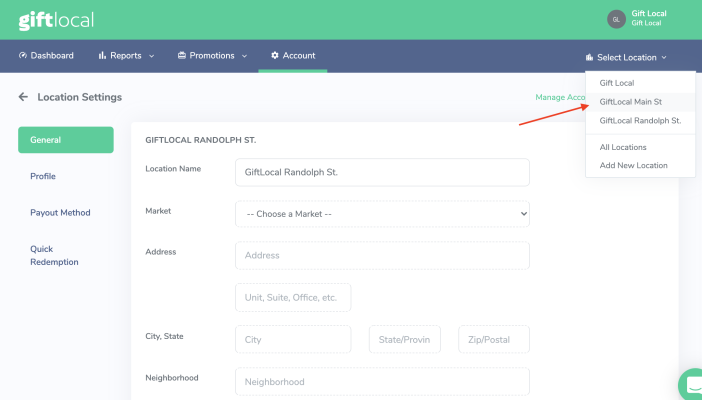Screen dimensions: 702x400
Task: Click the Dashboard gauge icon
Action: pyautogui.click(x=23, y=56)
